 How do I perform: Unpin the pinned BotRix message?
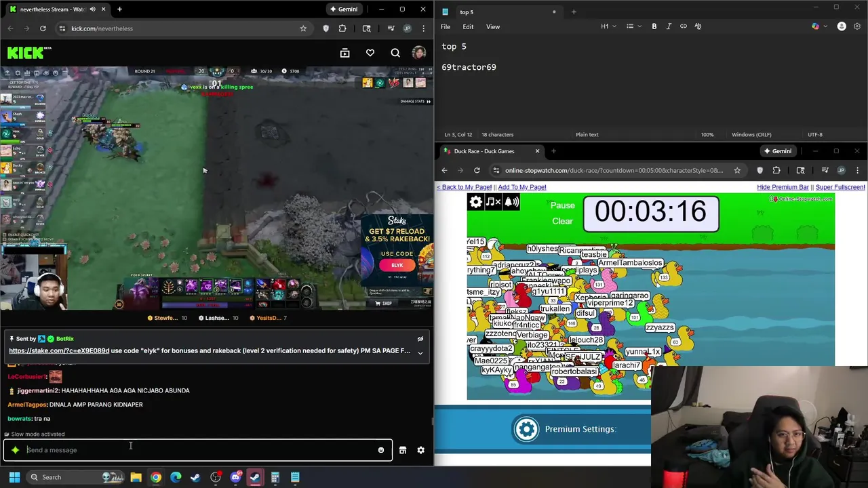click(420, 339)
